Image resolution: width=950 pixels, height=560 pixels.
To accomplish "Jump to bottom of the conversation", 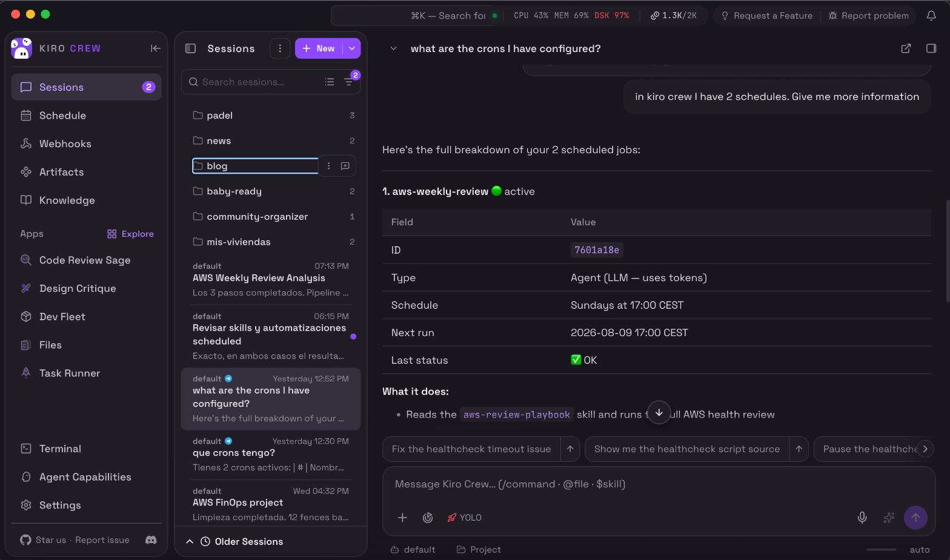I will click(x=659, y=412).
